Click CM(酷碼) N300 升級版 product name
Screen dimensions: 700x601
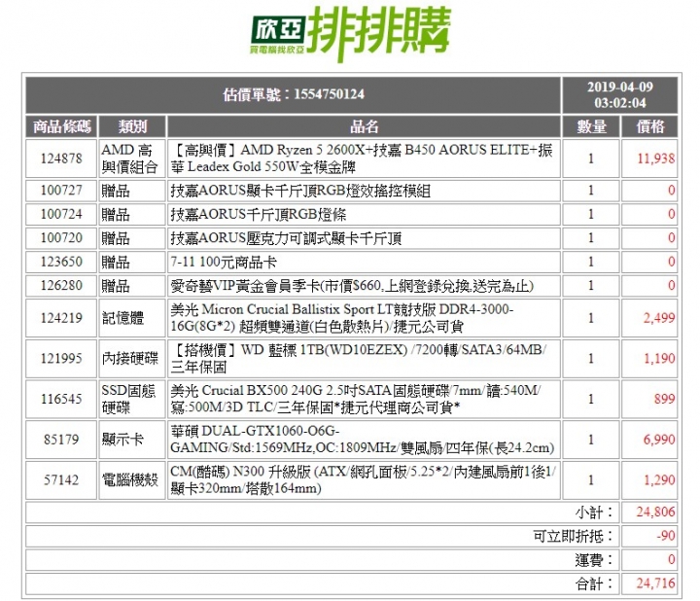click(x=363, y=480)
